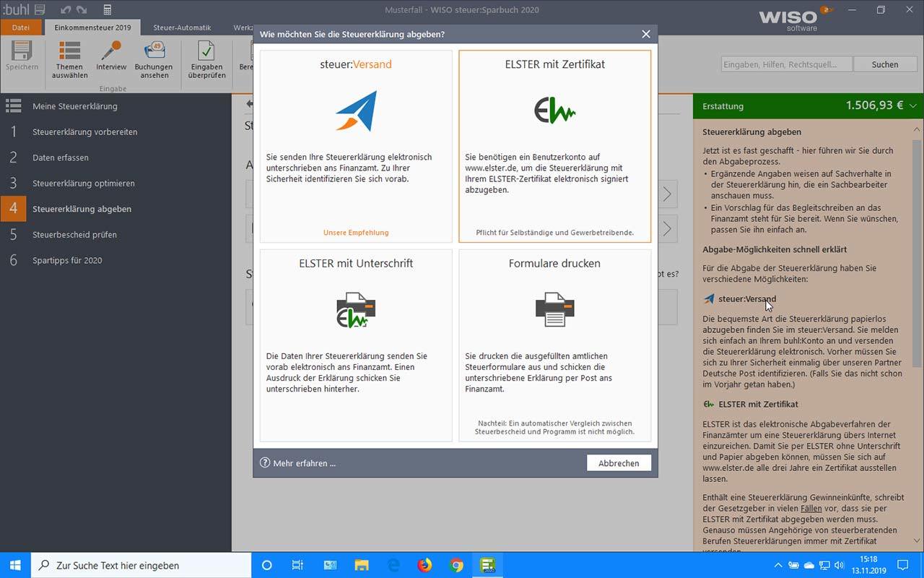Choose the Formulare drucken printer icon
The image size is (924, 578).
point(554,309)
